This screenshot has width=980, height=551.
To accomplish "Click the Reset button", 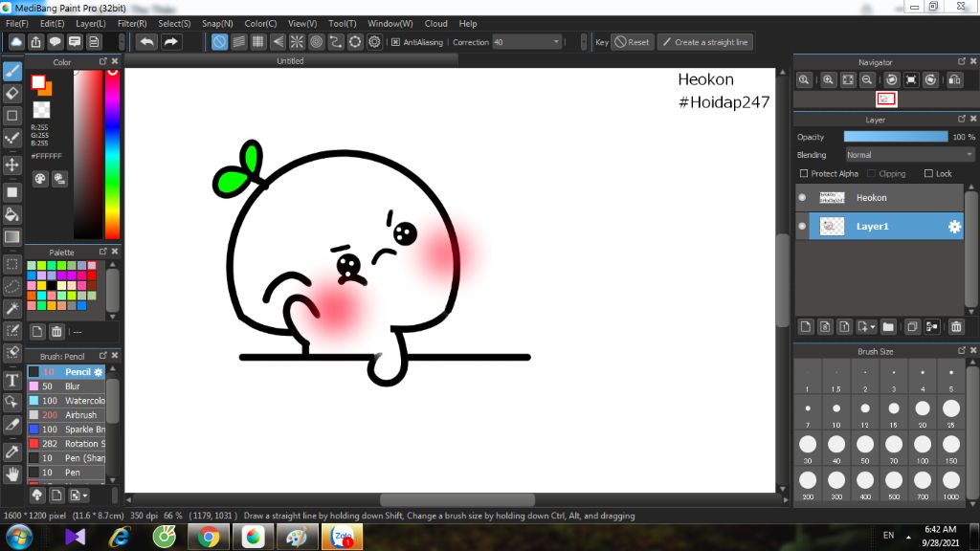I will click(x=632, y=42).
